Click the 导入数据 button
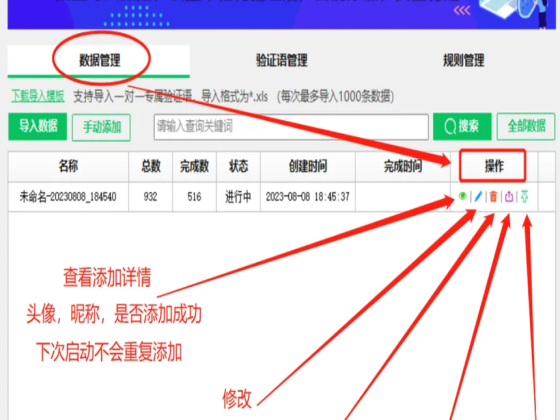The width and height of the screenshot is (560, 420). [38, 126]
